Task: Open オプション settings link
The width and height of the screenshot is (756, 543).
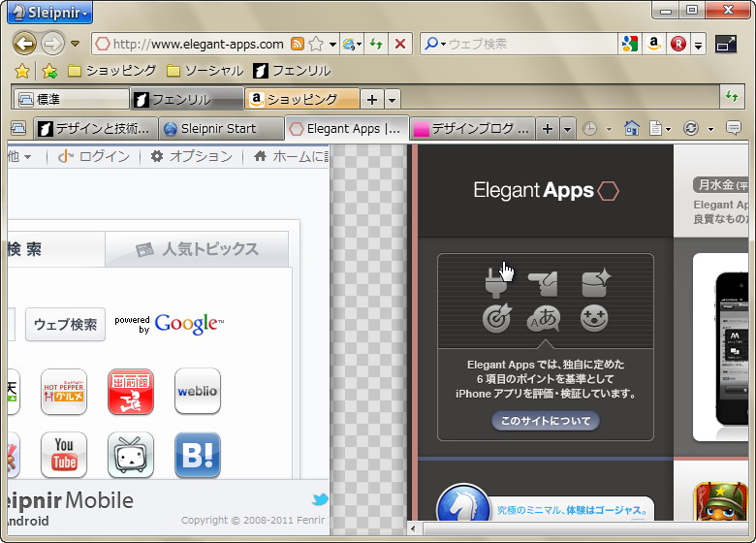Action: [192, 156]
